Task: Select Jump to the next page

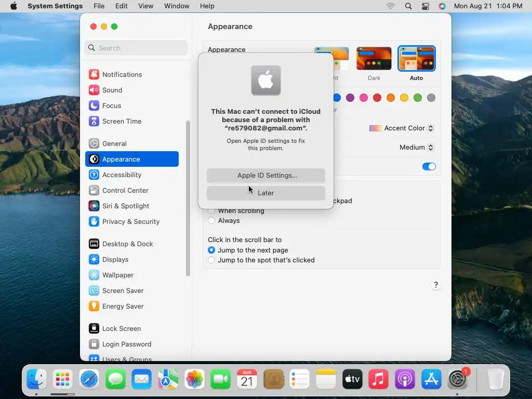Action: pyautogui.click(x=211, y=250)
